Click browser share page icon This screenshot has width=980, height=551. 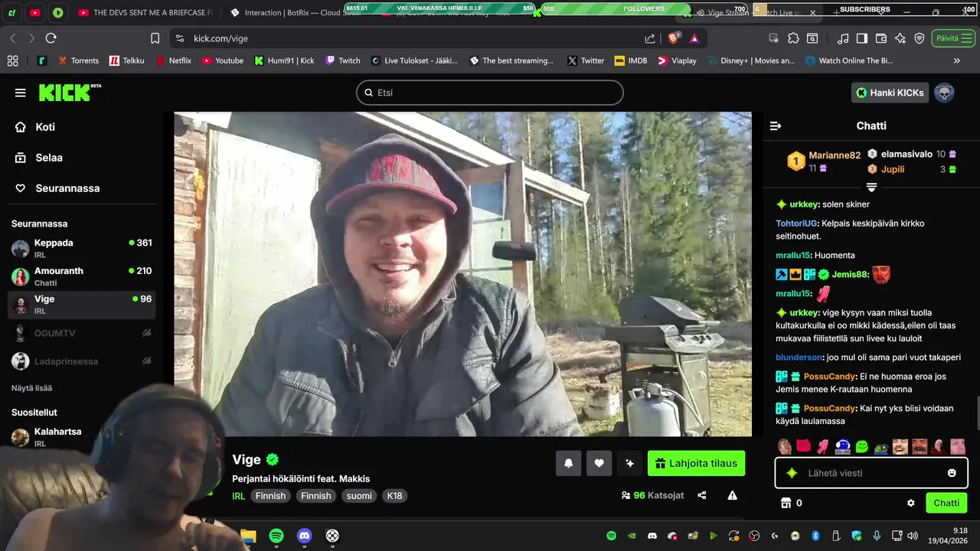click(650, 38)
